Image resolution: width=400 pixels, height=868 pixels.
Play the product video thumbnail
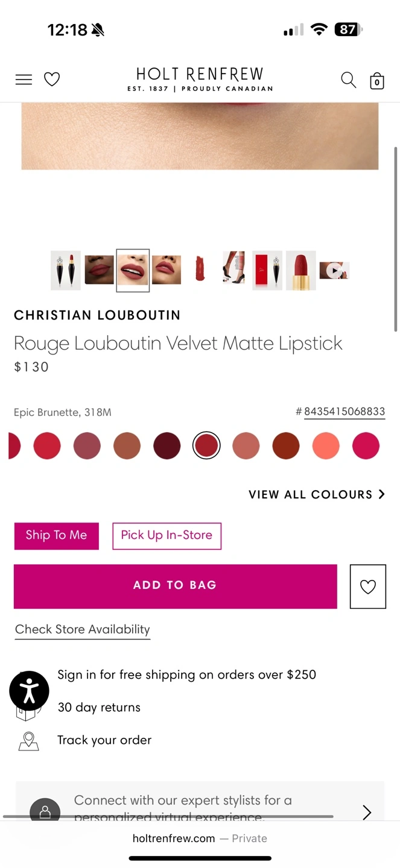click(334, 271)
